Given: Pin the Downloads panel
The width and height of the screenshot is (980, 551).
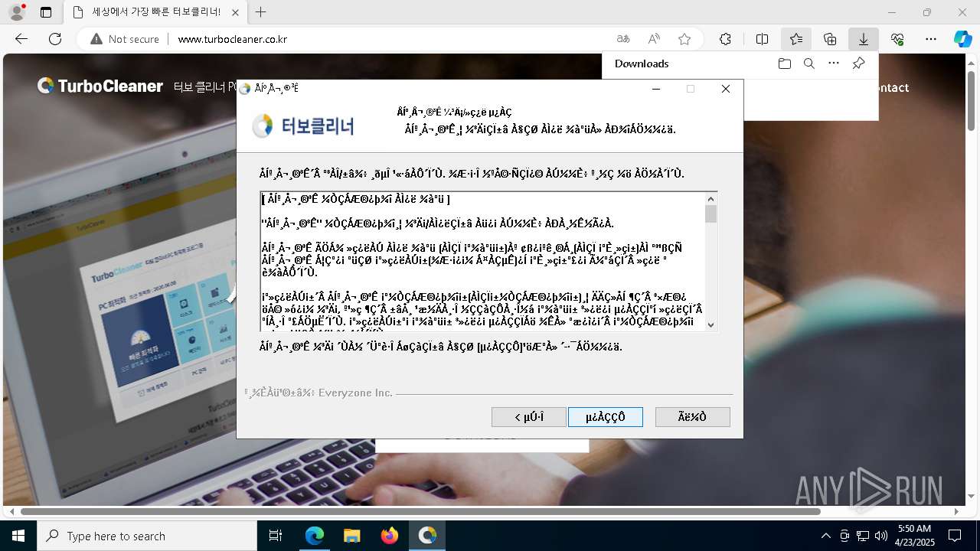Looking at the screenshot, I should coord(858,64).
